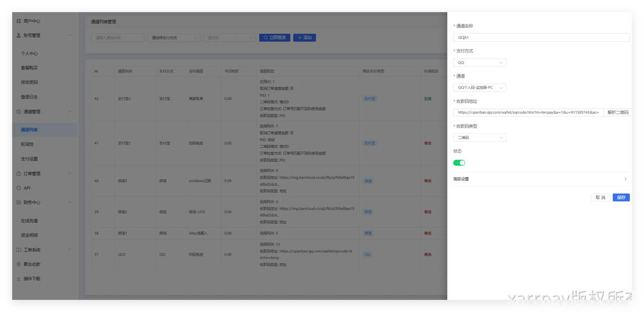Click the 账号管理 user icon

(x=19, y=36)
